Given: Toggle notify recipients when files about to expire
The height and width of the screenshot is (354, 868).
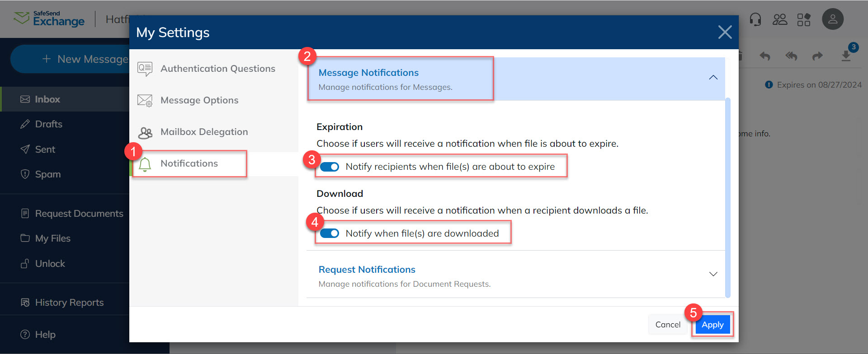Looking at the screenshot, I should [x=330, y=167].
